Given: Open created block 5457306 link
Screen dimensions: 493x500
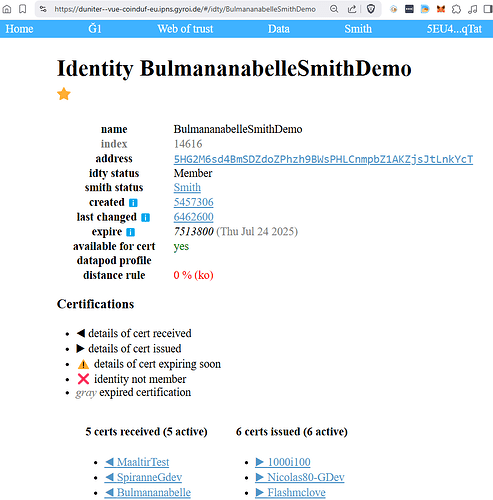Looking at the screenshot, I should click(x=193, y=202).
